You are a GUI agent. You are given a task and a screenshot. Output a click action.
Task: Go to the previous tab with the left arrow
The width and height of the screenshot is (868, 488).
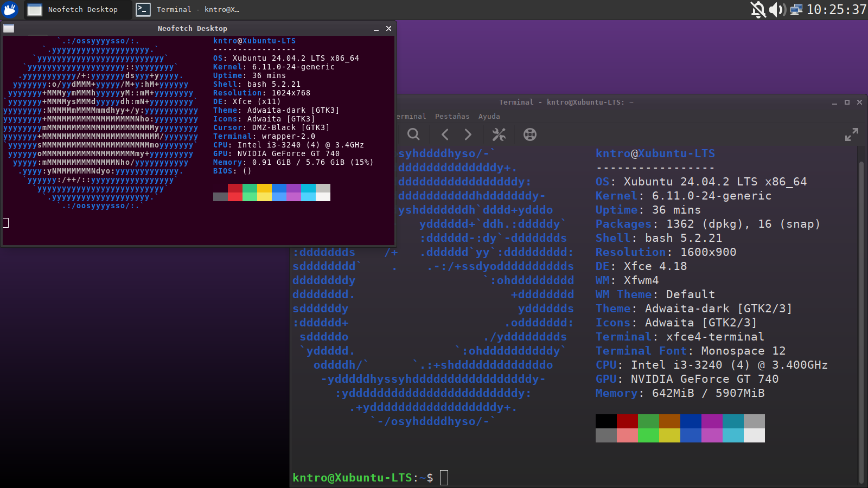pos(445,134)
